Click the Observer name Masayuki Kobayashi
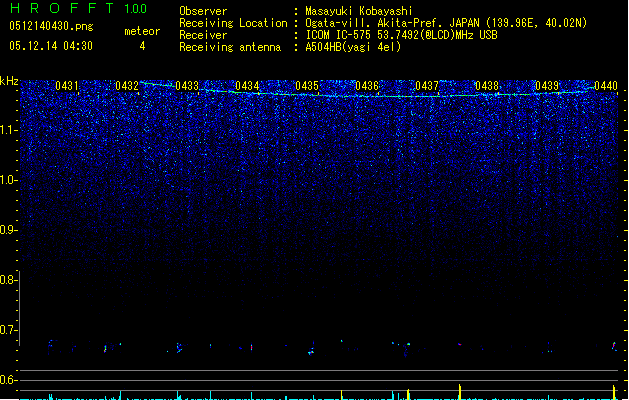629x400 pixels. point(359,11)
